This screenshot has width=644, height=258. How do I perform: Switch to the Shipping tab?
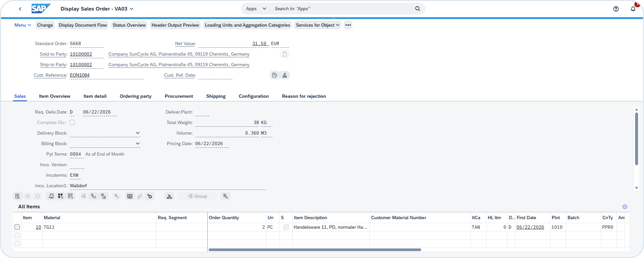coord(216,96)
